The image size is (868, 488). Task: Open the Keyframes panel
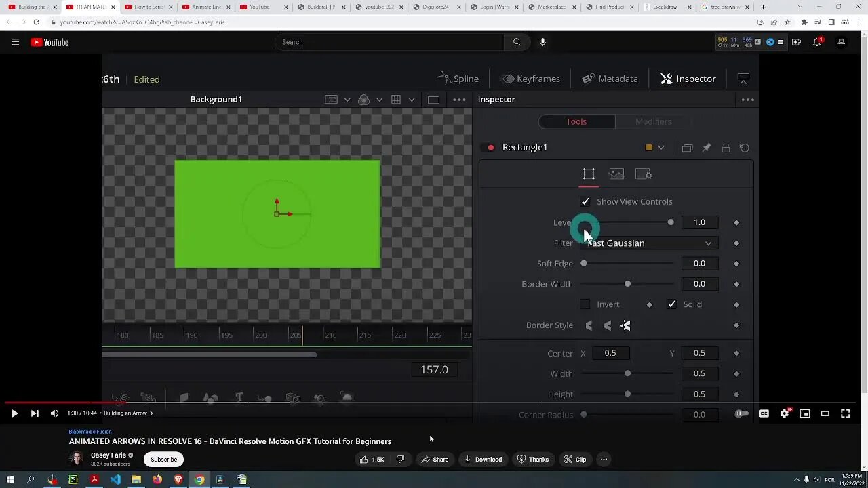[530, 79]
